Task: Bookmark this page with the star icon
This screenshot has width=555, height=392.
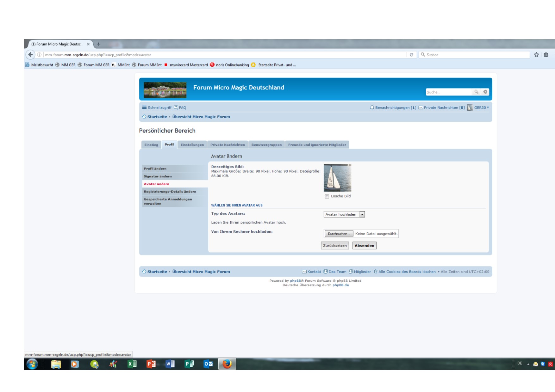Action: [536, 55]
